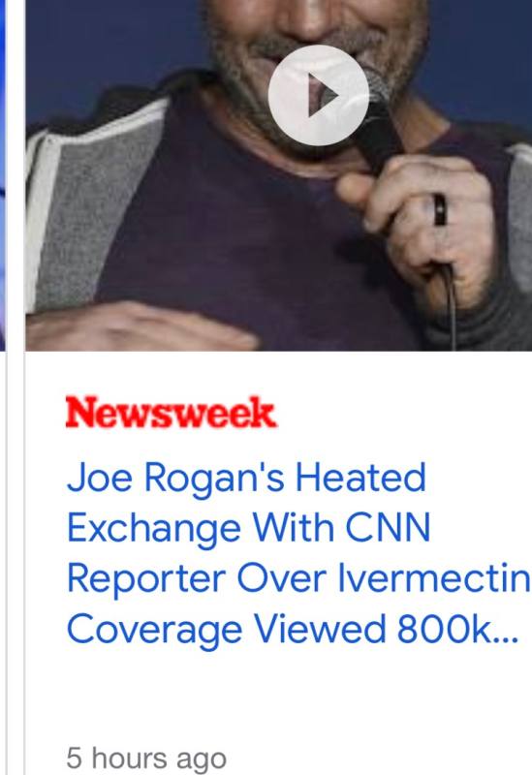Play the Joe Rogan video

[x=319, y=95]
